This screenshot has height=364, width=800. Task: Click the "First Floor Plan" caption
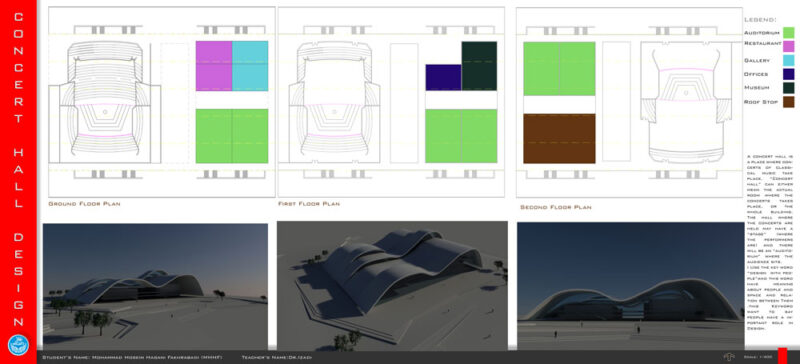point(309,204)
